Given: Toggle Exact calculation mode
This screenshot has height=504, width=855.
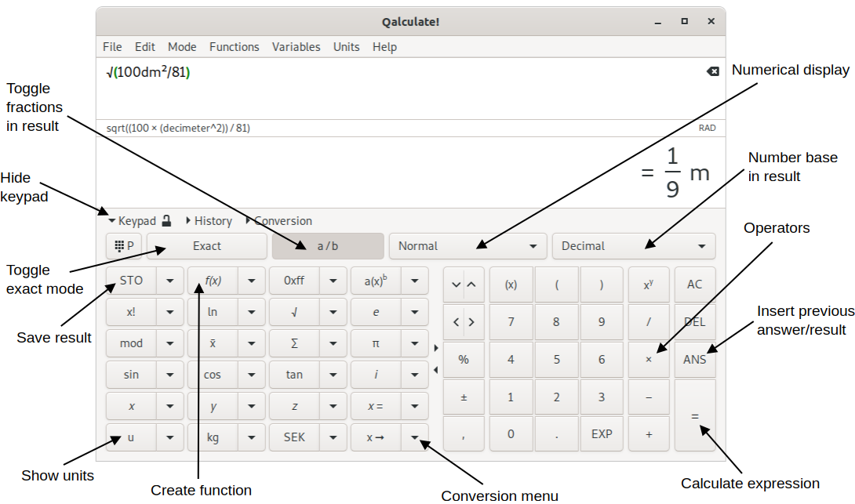Looking at the screenshot, I should coord(206,245).
